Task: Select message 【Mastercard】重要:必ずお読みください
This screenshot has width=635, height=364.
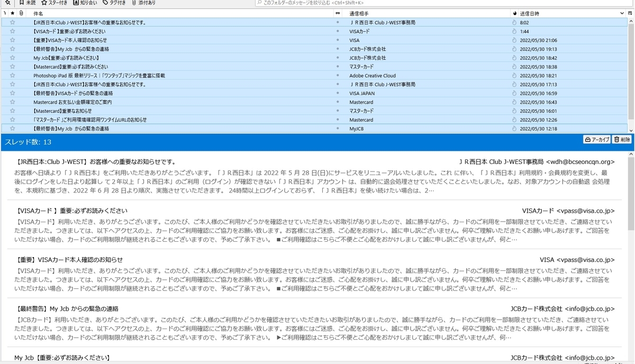Action: point(70,67)
